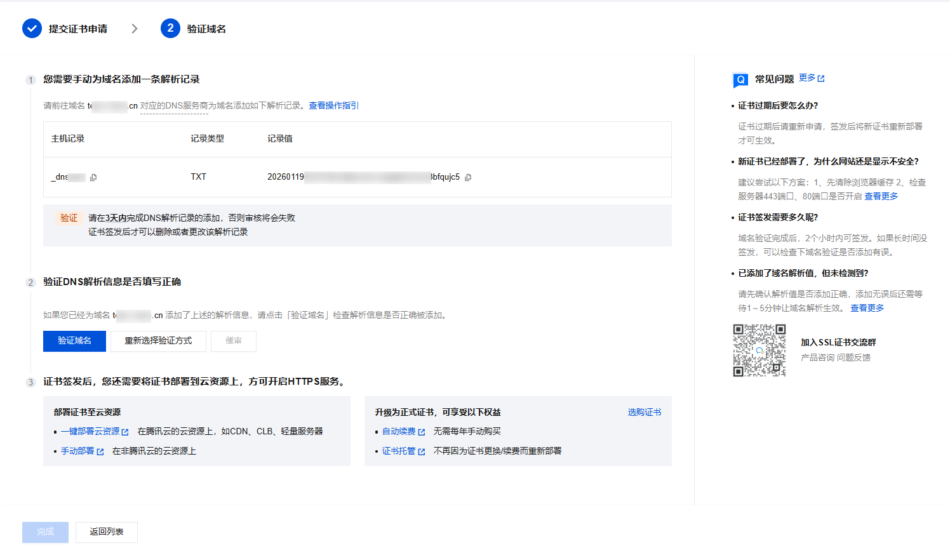Click FAQ question 证书签发需要多久呢?
The width and height of the screenshot is (950, 560).
coord(778,218)
